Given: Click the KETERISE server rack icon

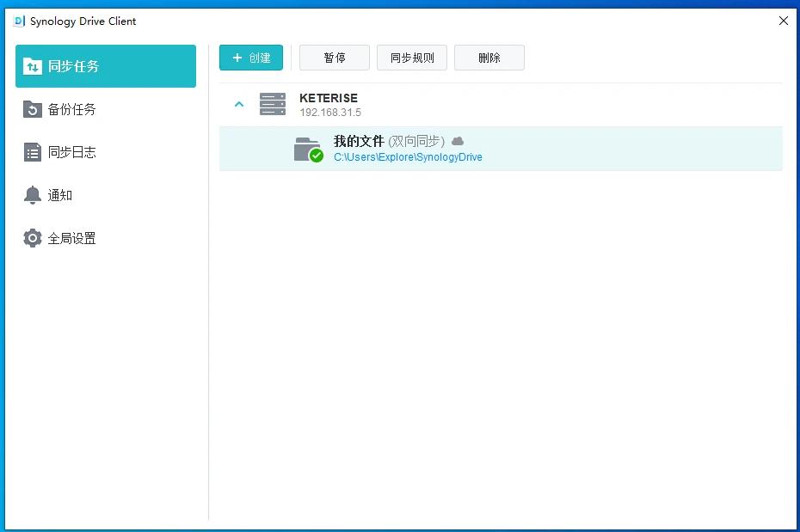Looking at the screenshot, I should [273, 104].
